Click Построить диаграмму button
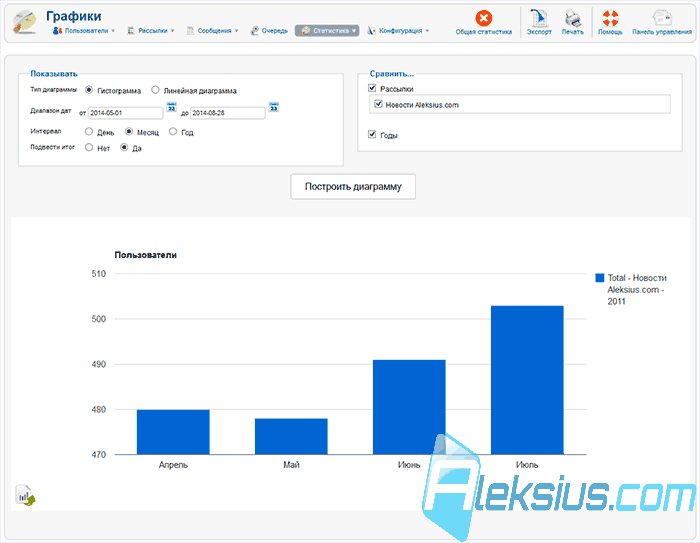Image resolution: width=700 pixels, height=543 pixels. [353, 187]
